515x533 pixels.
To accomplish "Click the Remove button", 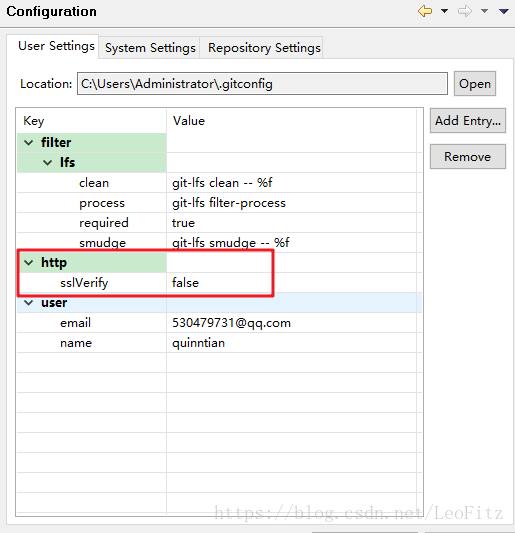I will [468, 157].
